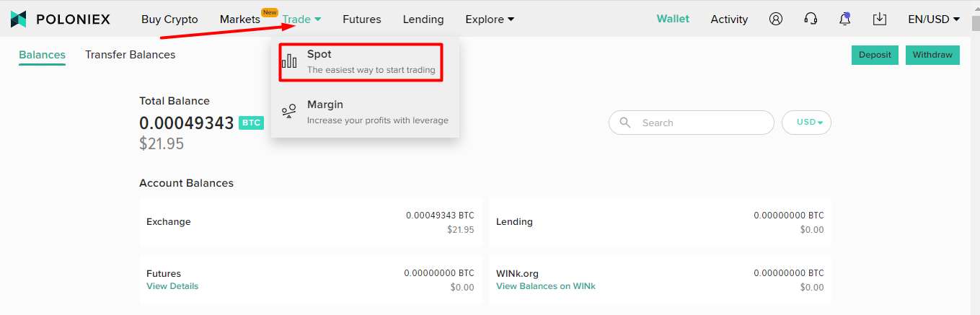Go to Buy Crypto

[169, 19]
